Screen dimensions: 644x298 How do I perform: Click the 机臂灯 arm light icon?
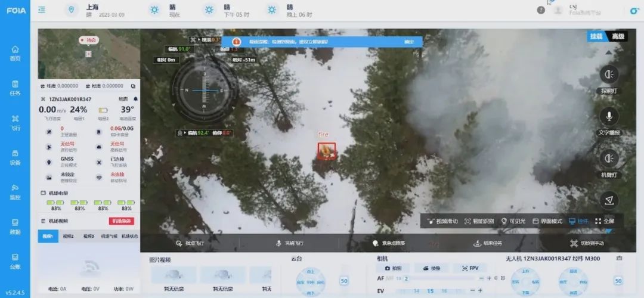pyautogui.click(x=609, y=159)
